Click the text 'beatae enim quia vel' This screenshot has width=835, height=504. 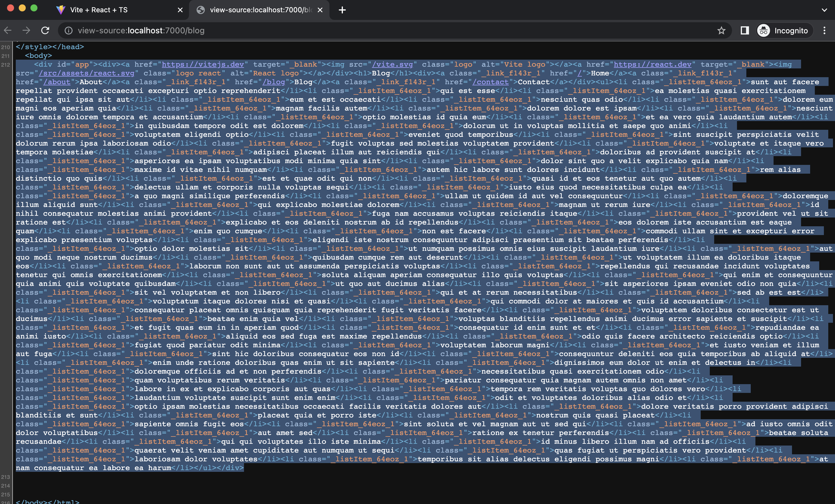pyautogui.click(x=253, y=319)
